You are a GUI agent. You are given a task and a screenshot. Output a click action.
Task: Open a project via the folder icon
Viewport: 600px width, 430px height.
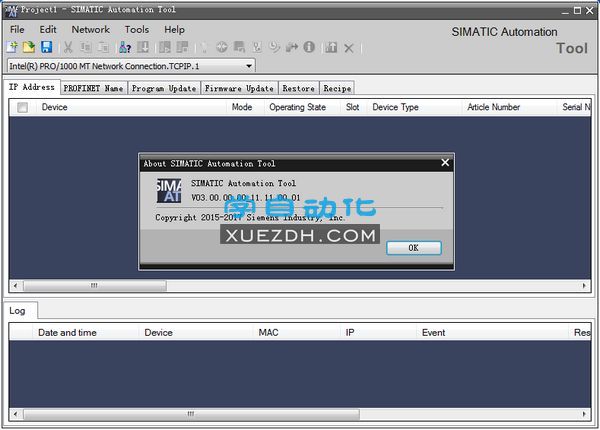click(29, 47)
